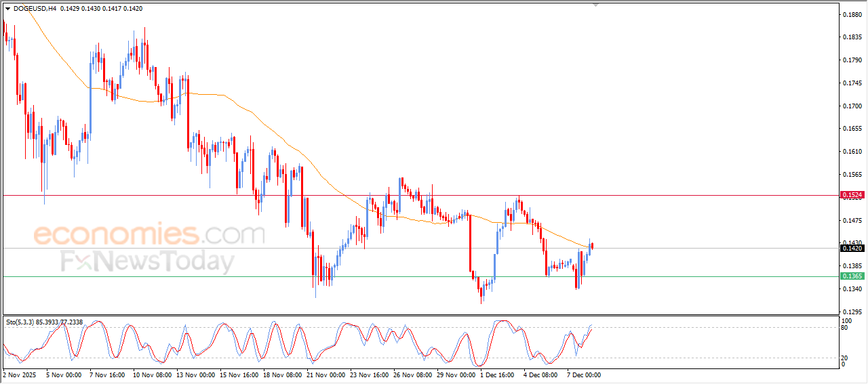This screenshot has width=868, height=384.
Task: Click the 1 Dec 16:00 time label
Action: pos(498,375)
